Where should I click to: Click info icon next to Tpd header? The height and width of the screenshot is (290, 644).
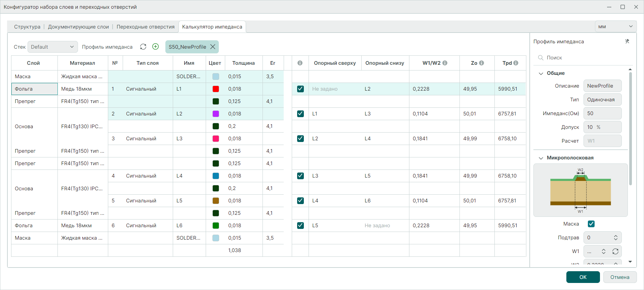click(516, 63)
